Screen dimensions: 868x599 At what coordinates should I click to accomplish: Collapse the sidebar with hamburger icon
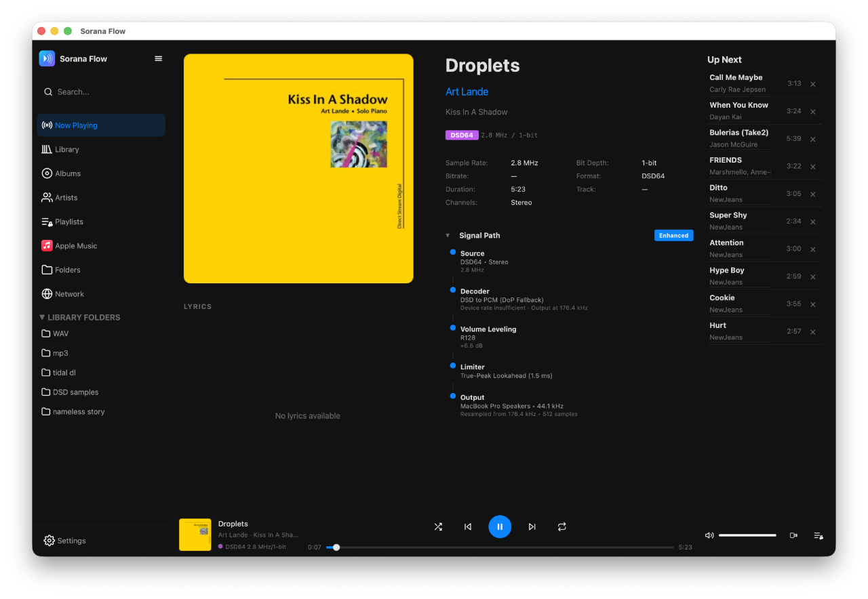(x=159, y=59)
